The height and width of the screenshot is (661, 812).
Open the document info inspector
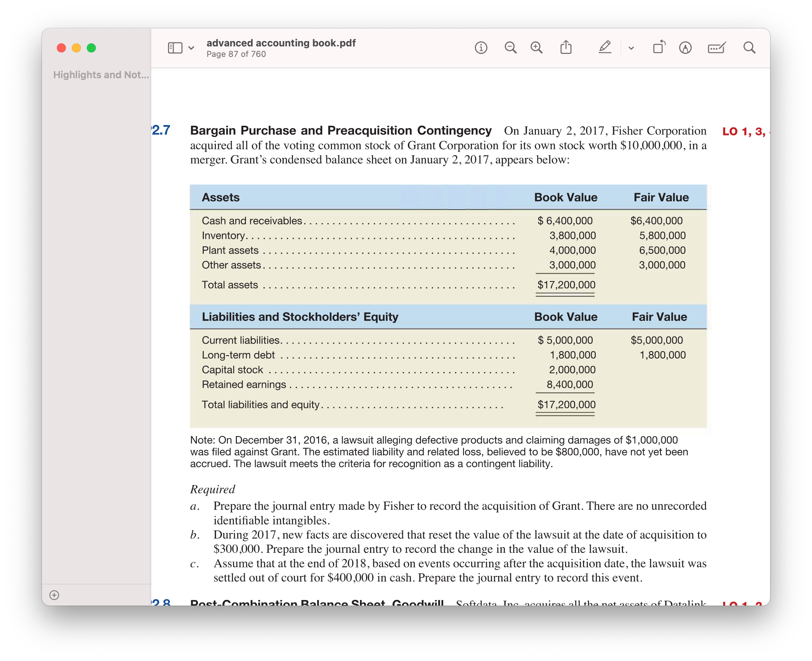[481, 47]
